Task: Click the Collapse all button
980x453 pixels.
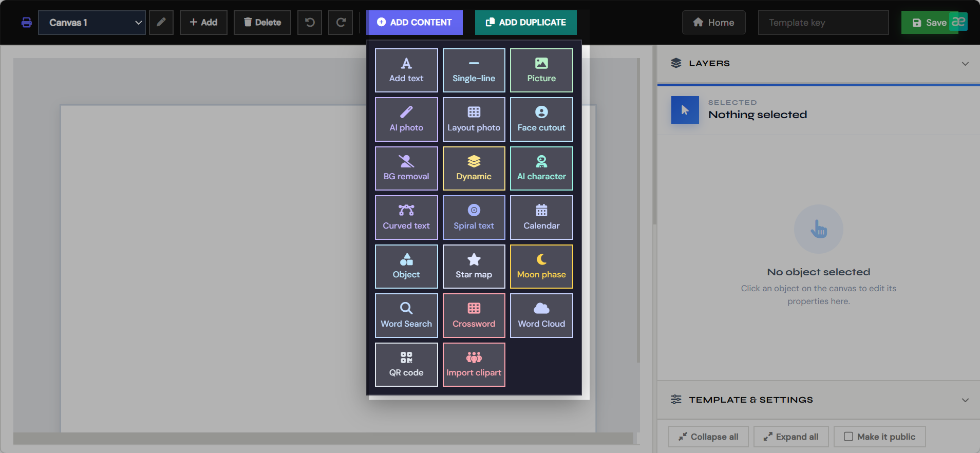Action: coord(708,437)
